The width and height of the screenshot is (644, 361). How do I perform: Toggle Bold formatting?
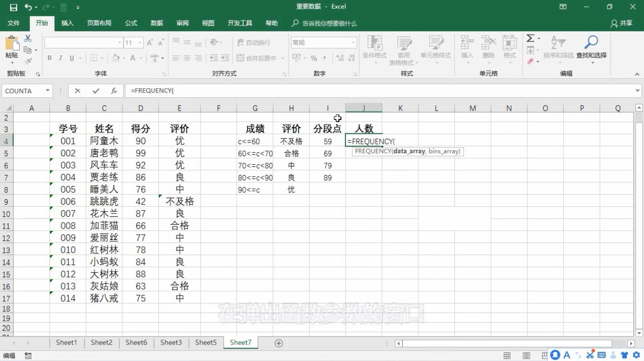[49, 58]
